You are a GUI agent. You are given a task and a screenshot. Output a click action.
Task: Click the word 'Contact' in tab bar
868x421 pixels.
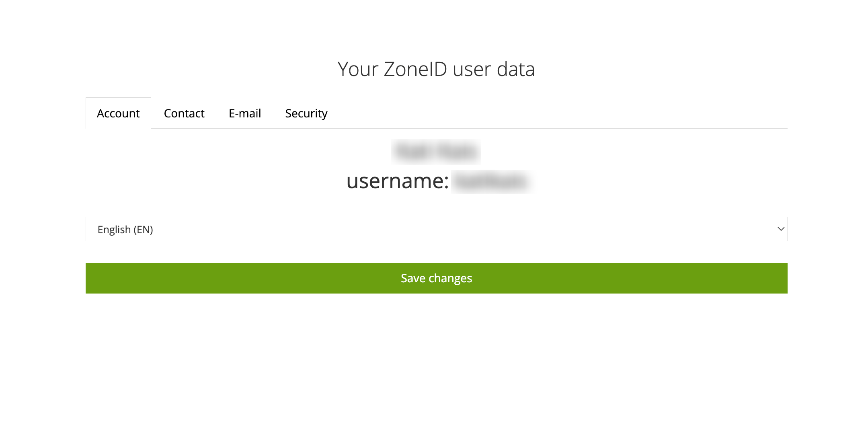(184, 113)
